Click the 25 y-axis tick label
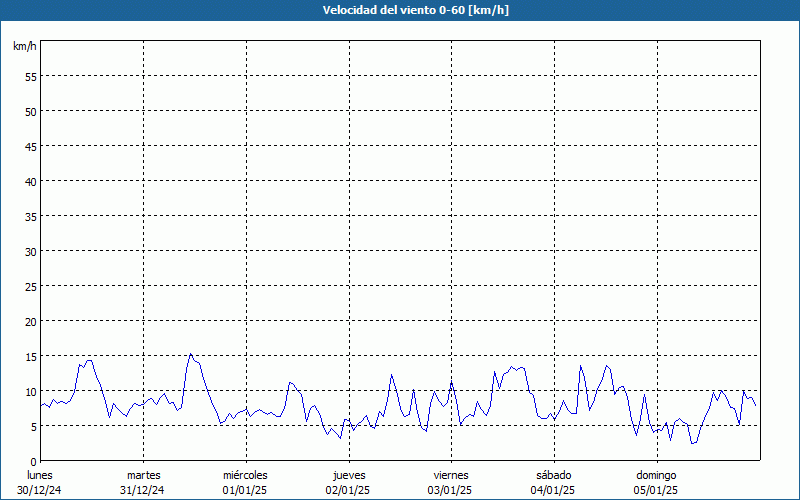Image resolution: width=800 pixels, height=500 pixels. (x=30, y=286)
